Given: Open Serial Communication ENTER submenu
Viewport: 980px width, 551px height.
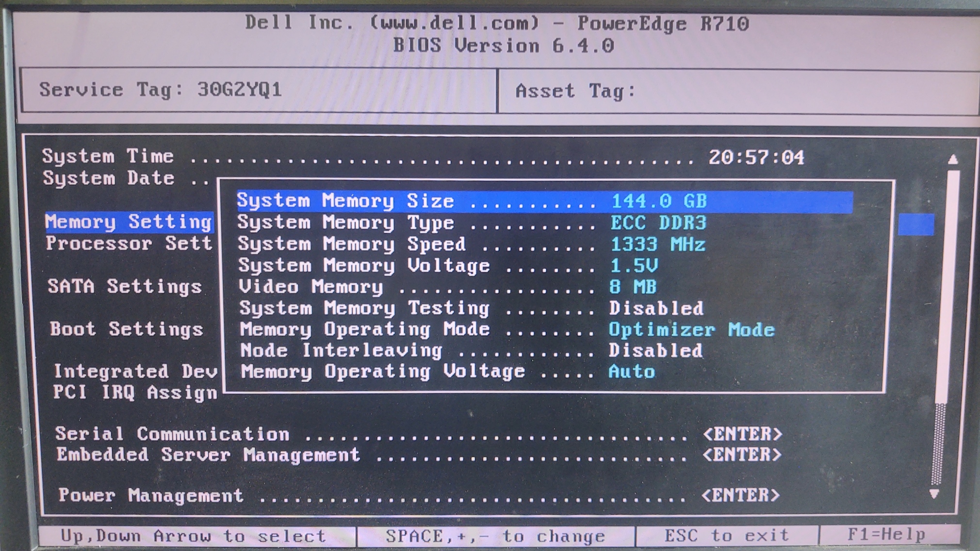Looking at the screenshot, I should tap(742, 434).
